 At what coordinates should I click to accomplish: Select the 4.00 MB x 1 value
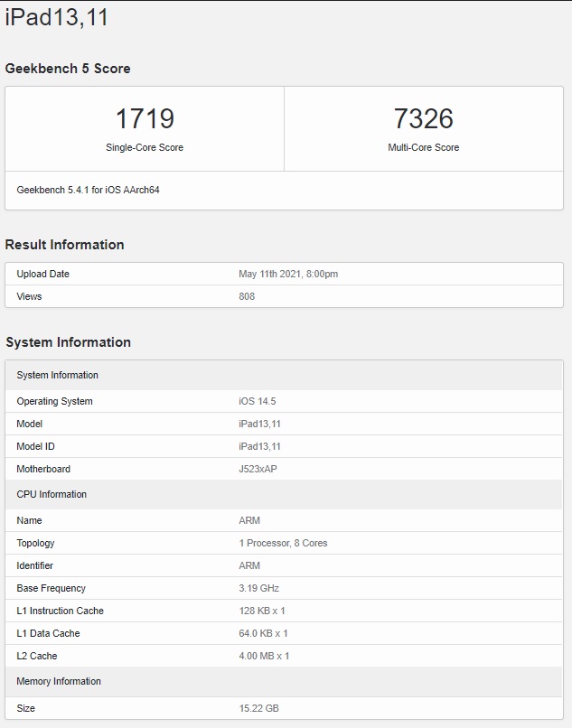point(264,656)
